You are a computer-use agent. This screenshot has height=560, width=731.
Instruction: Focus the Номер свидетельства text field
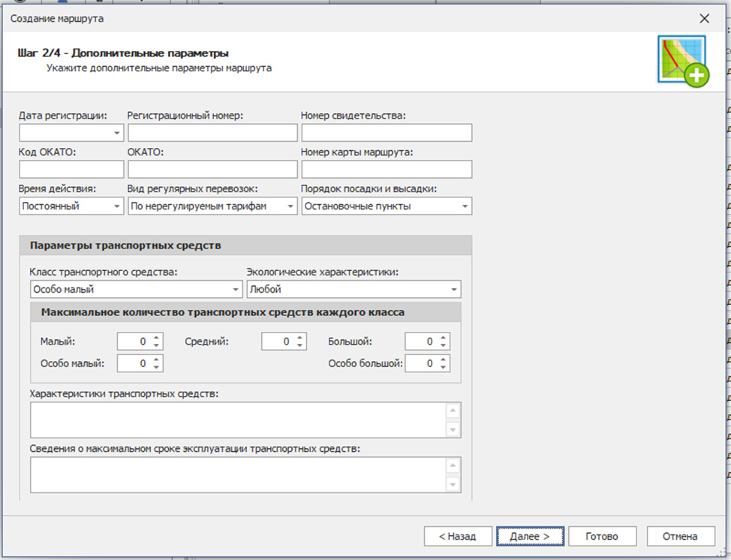click(x=387, y=133)
